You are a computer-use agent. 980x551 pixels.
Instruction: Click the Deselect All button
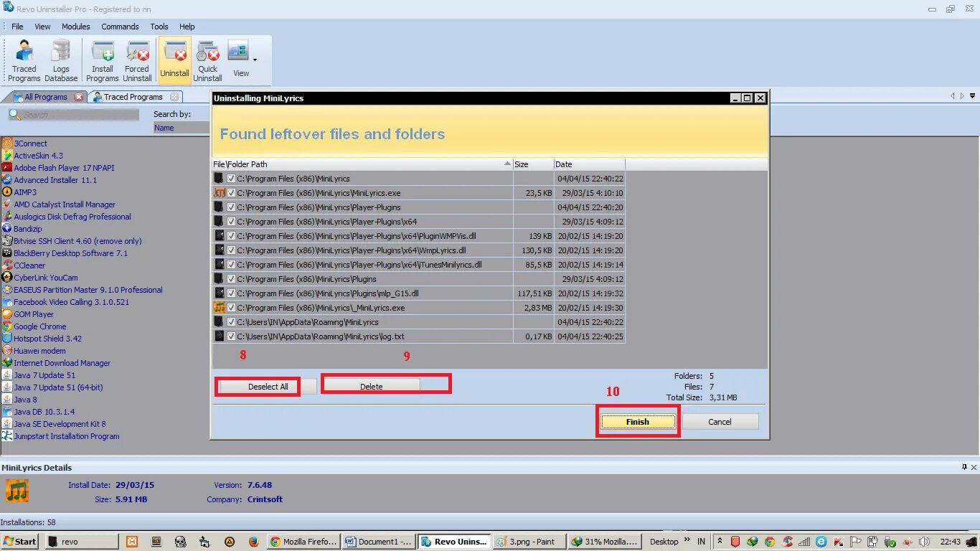pyautogui.click(x=268, y=387)
